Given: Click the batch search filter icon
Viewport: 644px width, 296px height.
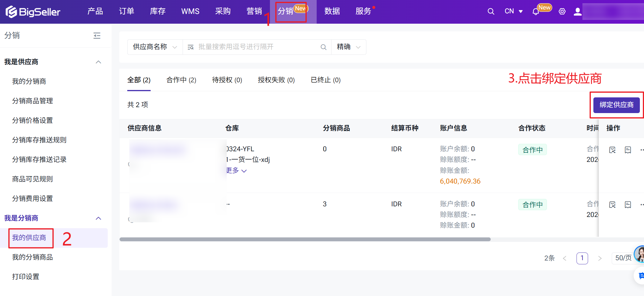Looking at the screenshot, I should 191,47.
